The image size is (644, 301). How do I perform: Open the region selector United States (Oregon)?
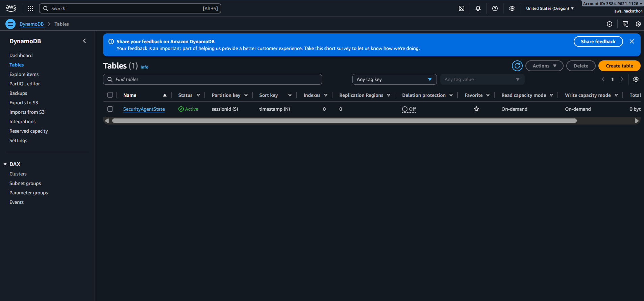[550, 8]
